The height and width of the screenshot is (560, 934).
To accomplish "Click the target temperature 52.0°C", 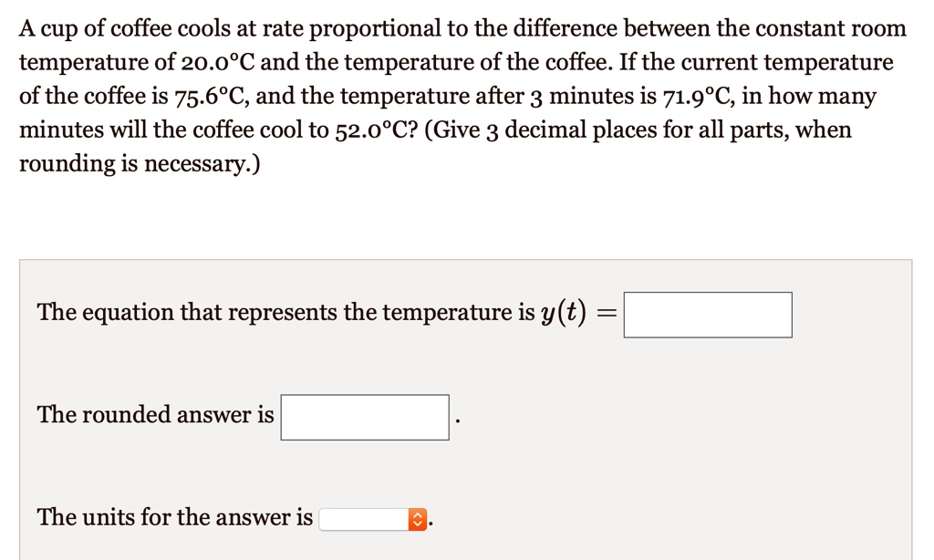I will 376,130.
